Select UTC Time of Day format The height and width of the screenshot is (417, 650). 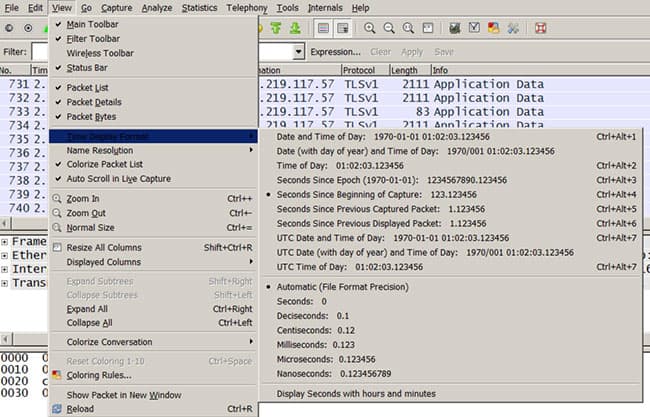(x=451, y=267)
